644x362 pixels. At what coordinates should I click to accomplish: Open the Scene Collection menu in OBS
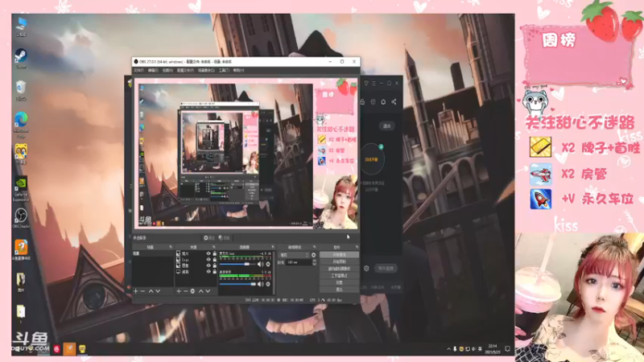coord(206,71)
